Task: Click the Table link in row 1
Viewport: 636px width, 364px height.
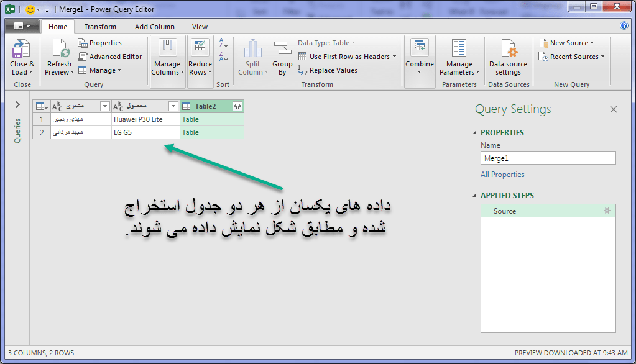Action: (190, 120)
